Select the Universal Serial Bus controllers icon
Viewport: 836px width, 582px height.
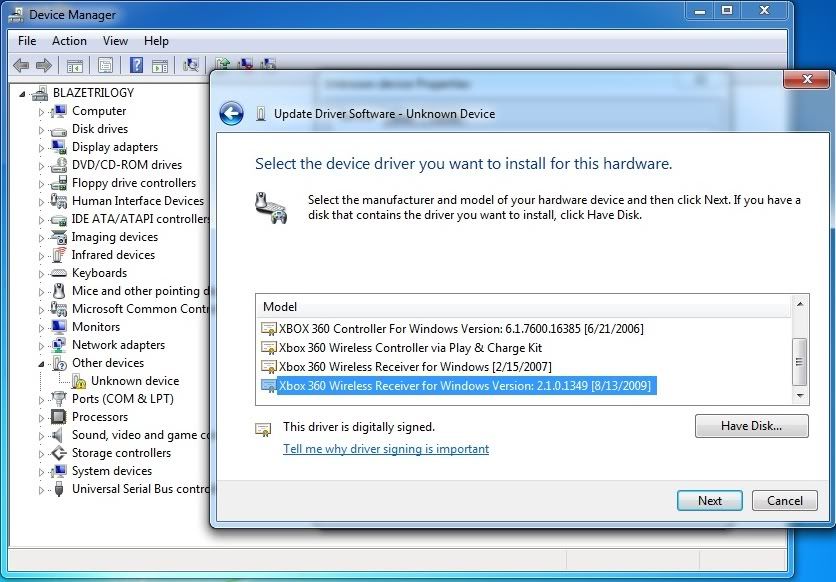[x=59, y=489]
